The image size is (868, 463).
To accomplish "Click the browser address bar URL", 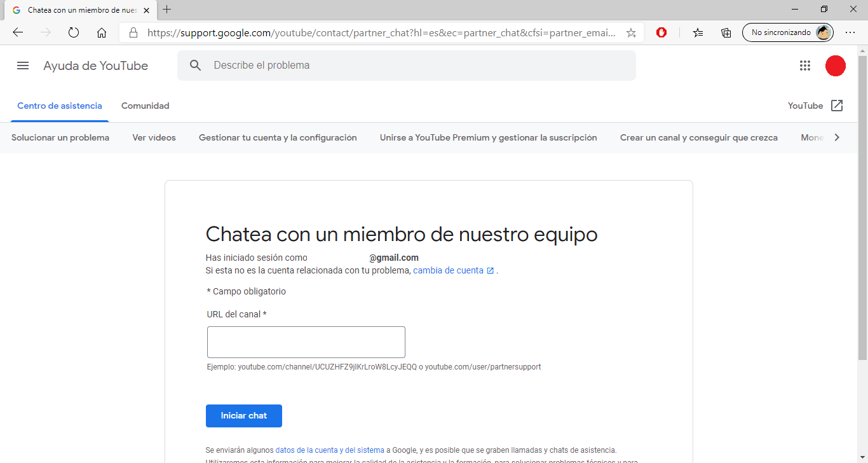I will [381, 32].
